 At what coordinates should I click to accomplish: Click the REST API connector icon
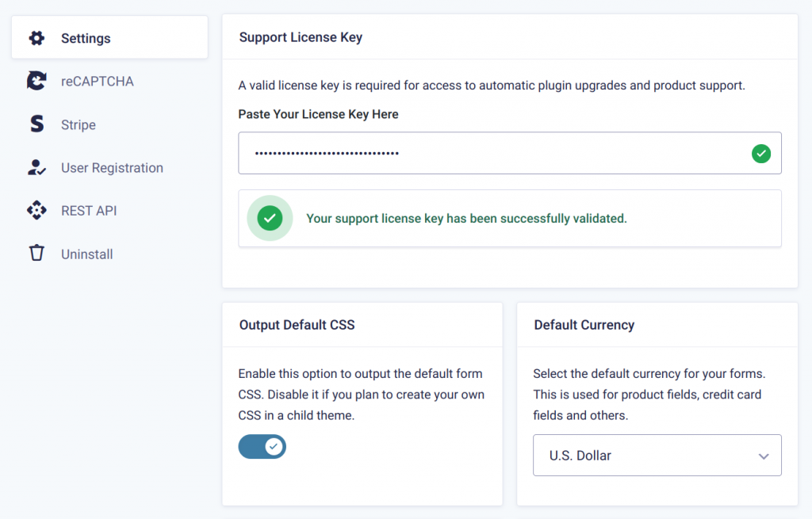coord(36,210)
